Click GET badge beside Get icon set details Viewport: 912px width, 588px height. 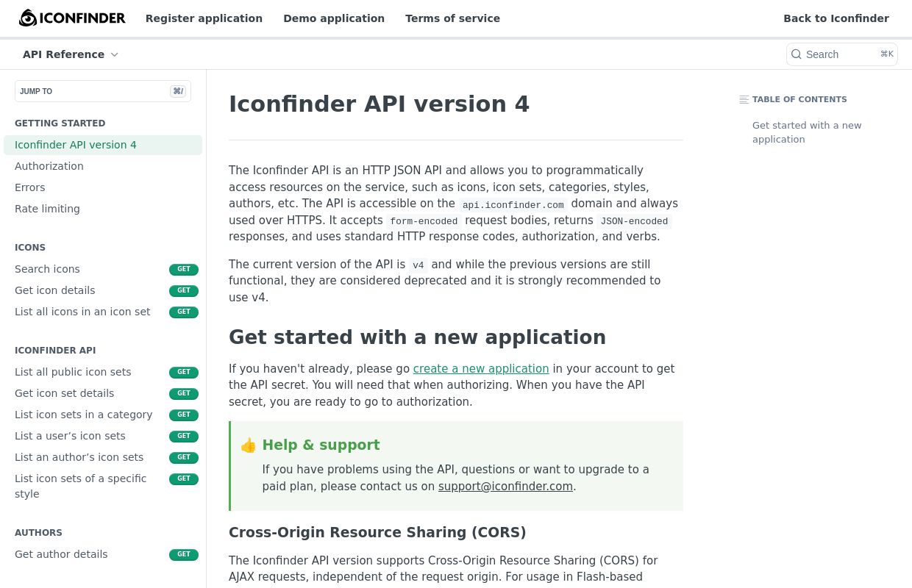(184, 394)
